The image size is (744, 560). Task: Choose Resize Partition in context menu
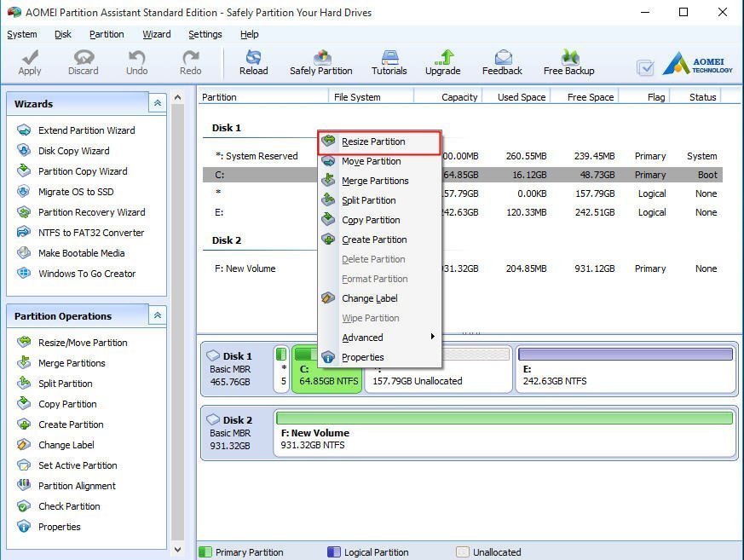pyautogui.click(x=379, y=141)
